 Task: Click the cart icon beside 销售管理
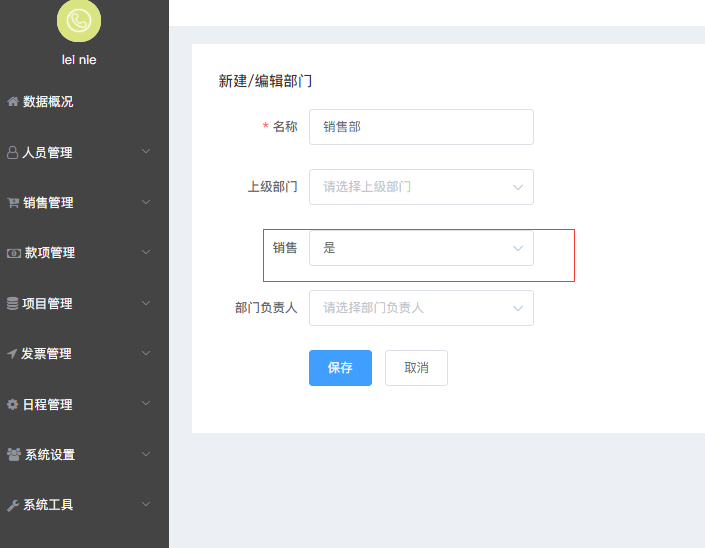coord(13,203)
